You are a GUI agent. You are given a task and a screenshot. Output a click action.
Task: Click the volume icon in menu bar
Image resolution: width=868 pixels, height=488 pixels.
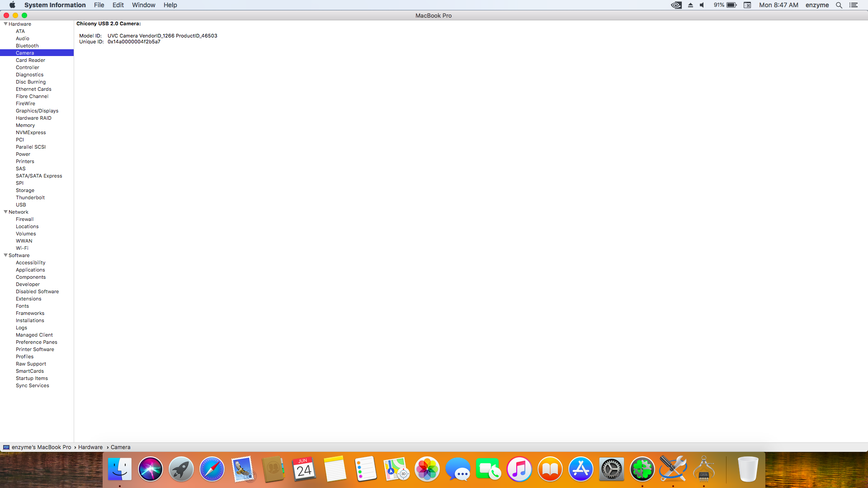tap(702, 5)
